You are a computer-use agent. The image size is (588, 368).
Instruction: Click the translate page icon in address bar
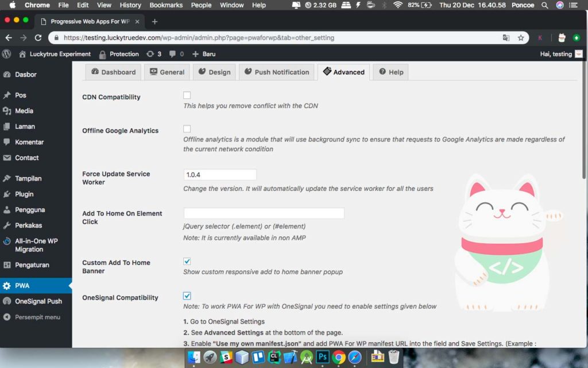coord(506,37)
